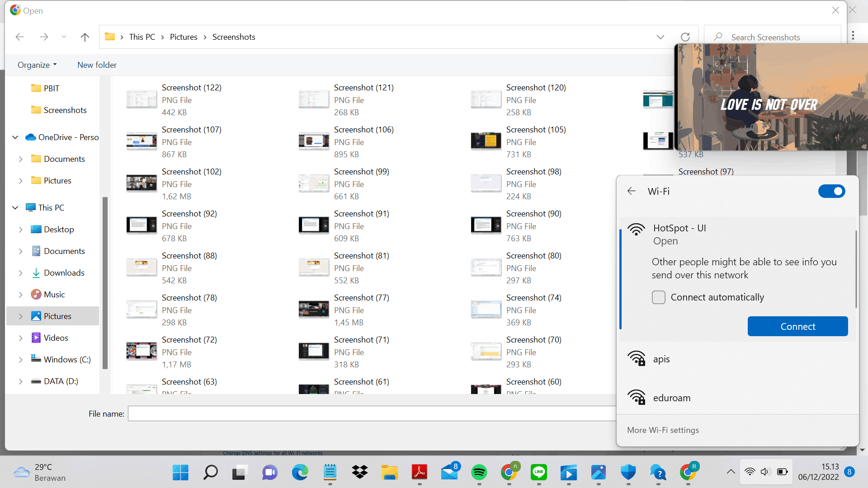The width and height of the screenshot is (868, 488).
Task: Select Screenshot (102) file thumbnail
Action: [142, 183]
